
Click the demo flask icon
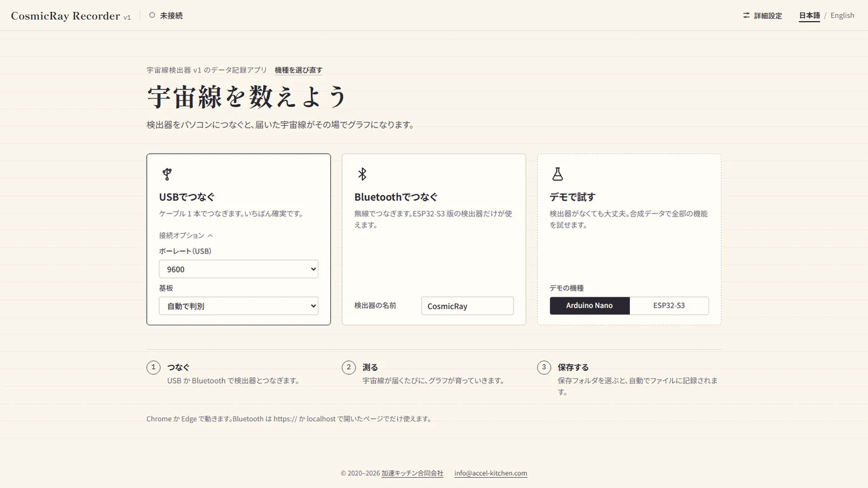click(x=557, y=174)
